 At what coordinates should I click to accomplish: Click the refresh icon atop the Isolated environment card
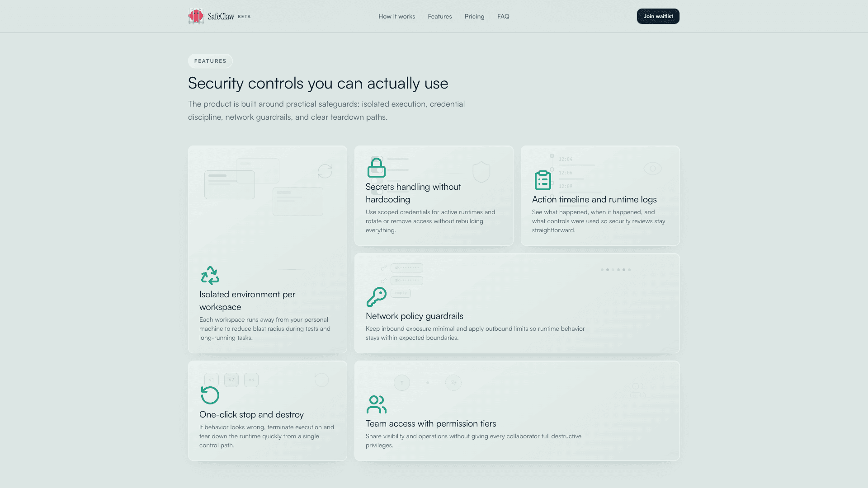click(x=325, y=172)
